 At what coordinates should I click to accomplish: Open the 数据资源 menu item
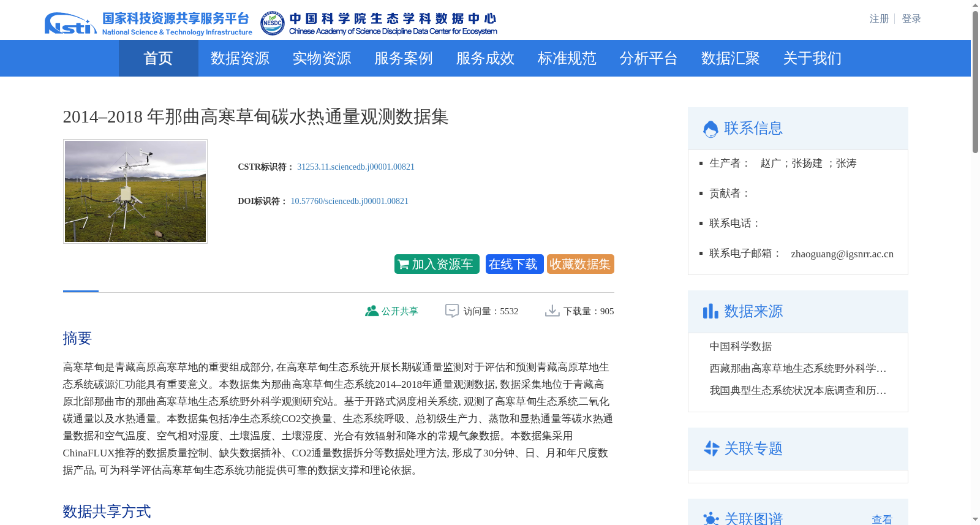pyautogui.click(x=240, y=58)
